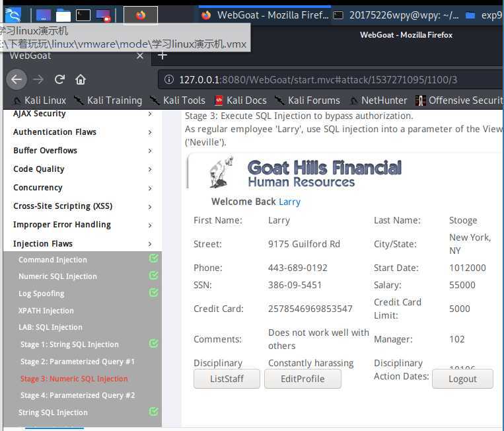Open the LAB: SQL Injection lesson

point(50,327)
